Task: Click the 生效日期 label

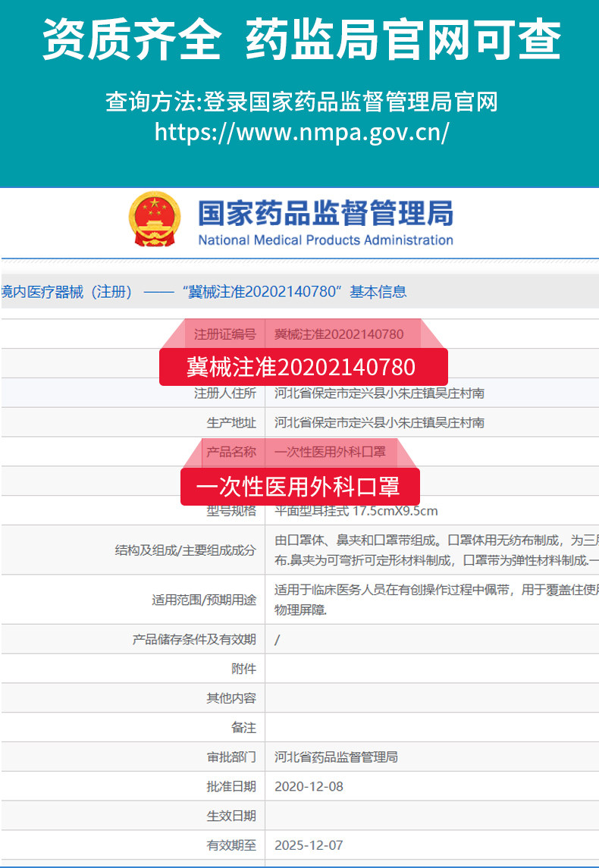Action: pyautogui.click(x=231, y=816)
